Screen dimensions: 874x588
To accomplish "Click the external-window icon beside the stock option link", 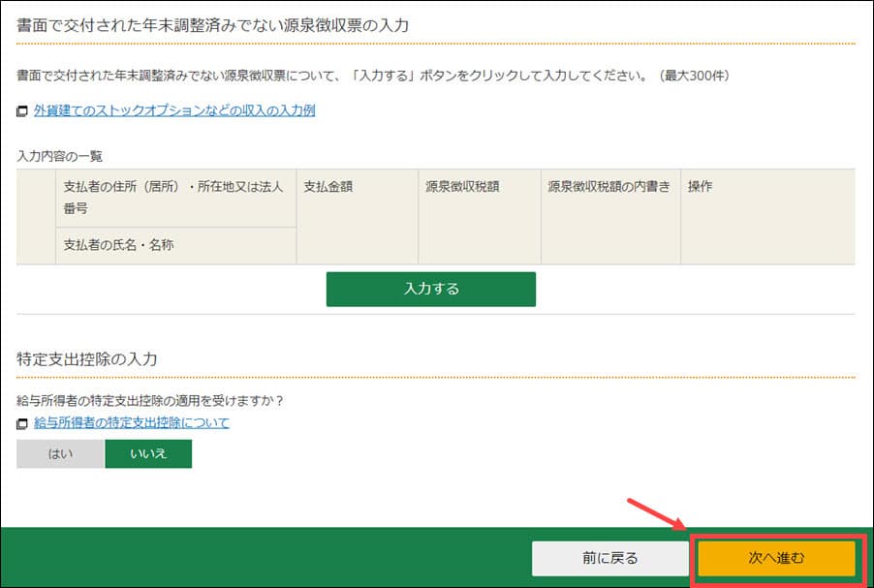I will coord(22,111).
